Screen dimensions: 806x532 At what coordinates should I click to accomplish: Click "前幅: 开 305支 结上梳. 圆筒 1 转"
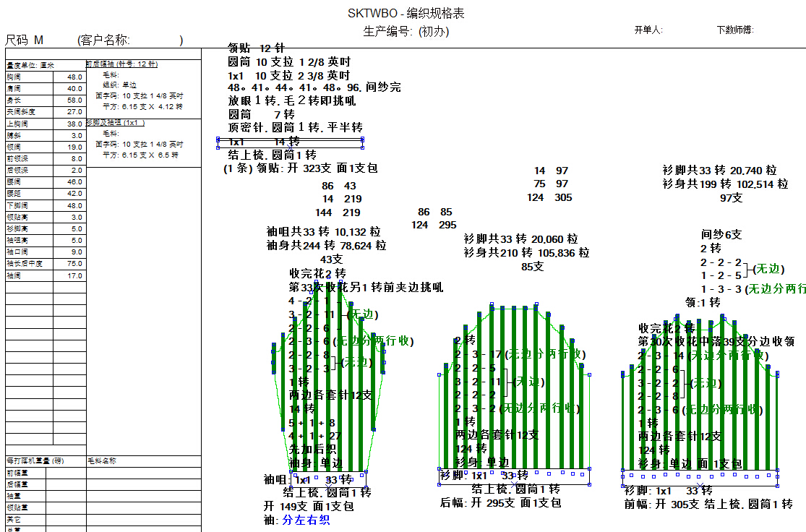tap(708, 505)
